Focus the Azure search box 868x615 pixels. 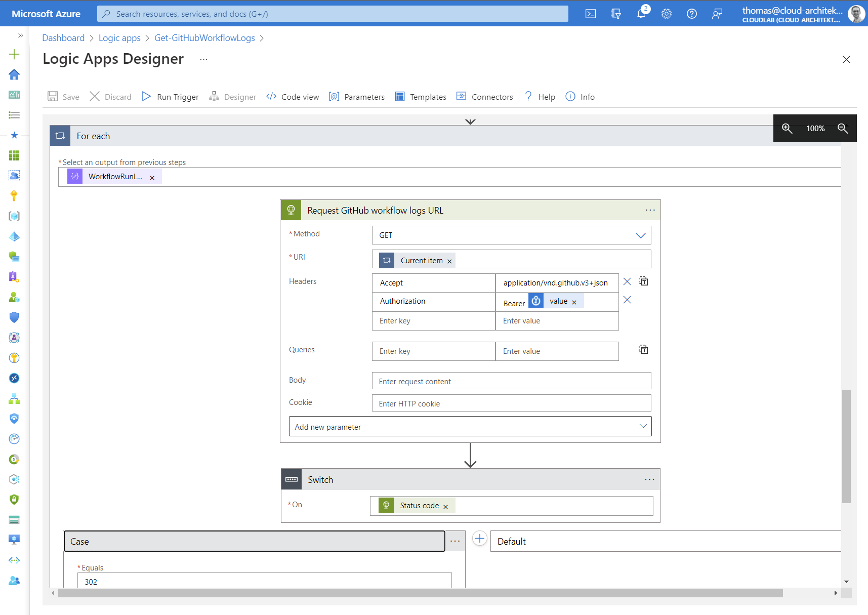(x=333, y=14)
